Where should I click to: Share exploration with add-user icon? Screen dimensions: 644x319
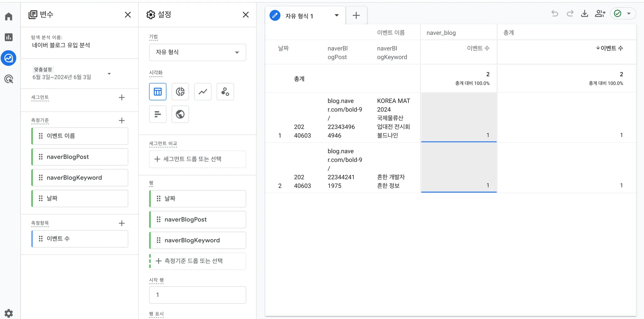pyautogui.click(x=600, y=14)
